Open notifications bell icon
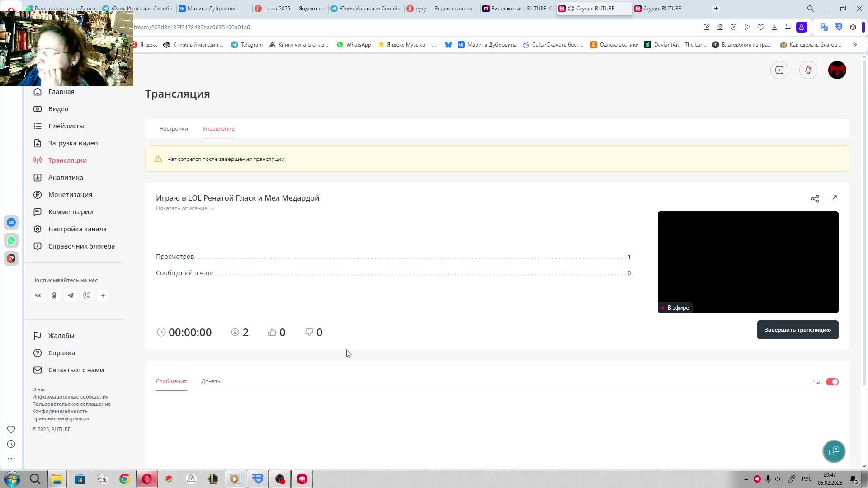This screenshot has height=488, width=868. tap(808, 70)
